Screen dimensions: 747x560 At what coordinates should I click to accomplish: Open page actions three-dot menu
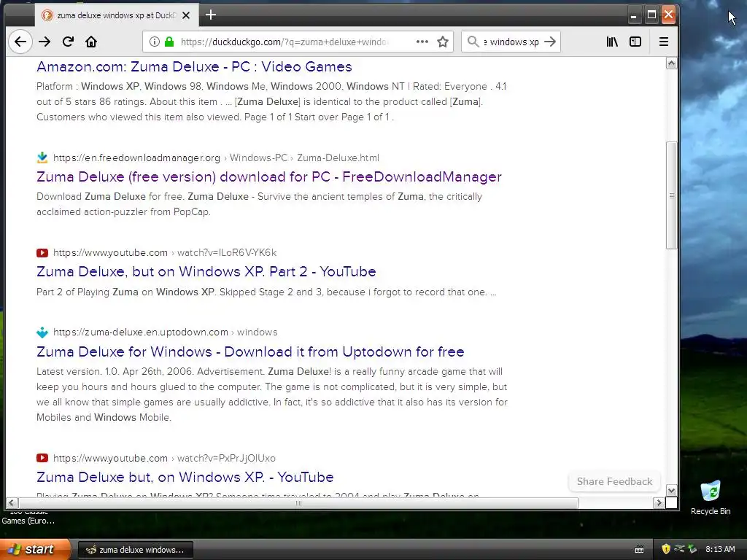point(422,42)
